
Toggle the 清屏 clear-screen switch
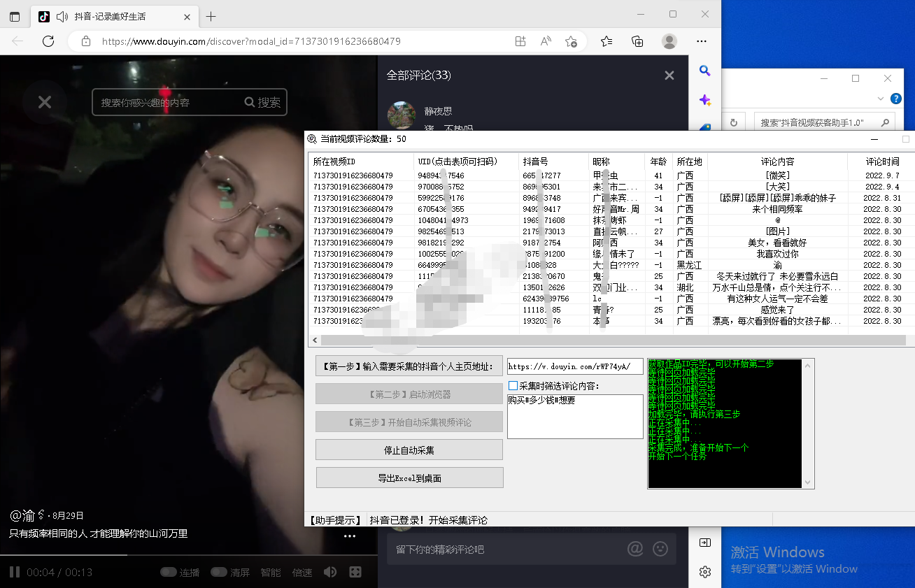coord(219,572)
